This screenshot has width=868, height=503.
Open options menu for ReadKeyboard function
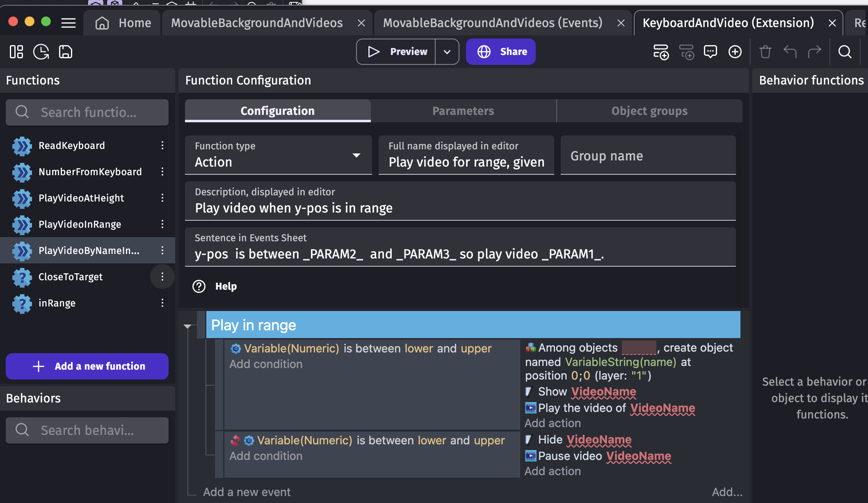[162, 145]
